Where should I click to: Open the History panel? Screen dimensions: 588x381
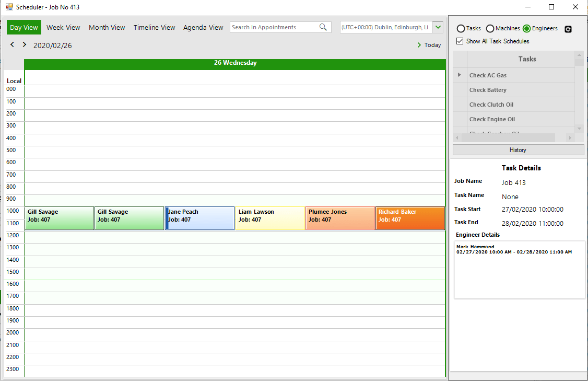[518, 149]
